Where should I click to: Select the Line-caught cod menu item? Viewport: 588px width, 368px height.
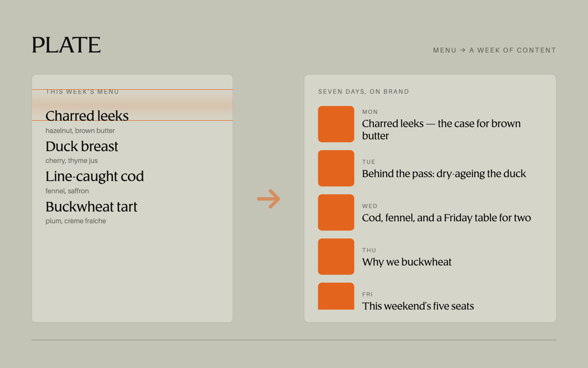click(95, 177)
